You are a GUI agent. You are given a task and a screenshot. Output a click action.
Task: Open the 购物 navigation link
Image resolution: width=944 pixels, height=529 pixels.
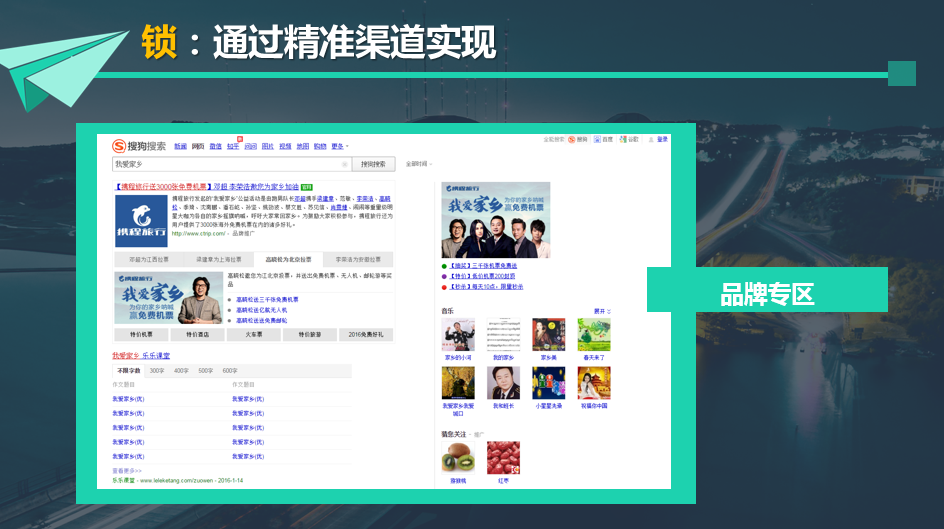coord(320,146)
